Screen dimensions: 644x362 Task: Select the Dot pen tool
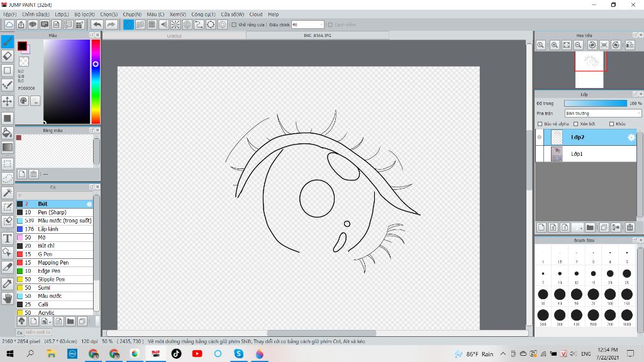click(x=8, y=85)
